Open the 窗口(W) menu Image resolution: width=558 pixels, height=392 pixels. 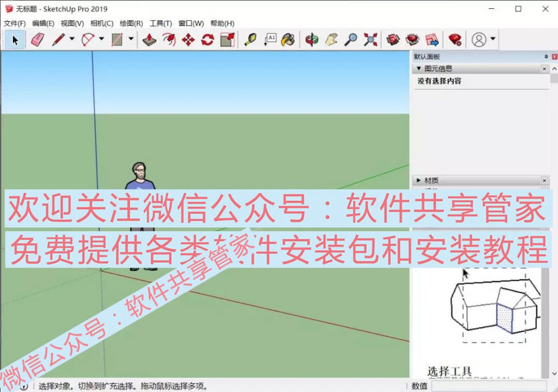(x=191, y=23)
